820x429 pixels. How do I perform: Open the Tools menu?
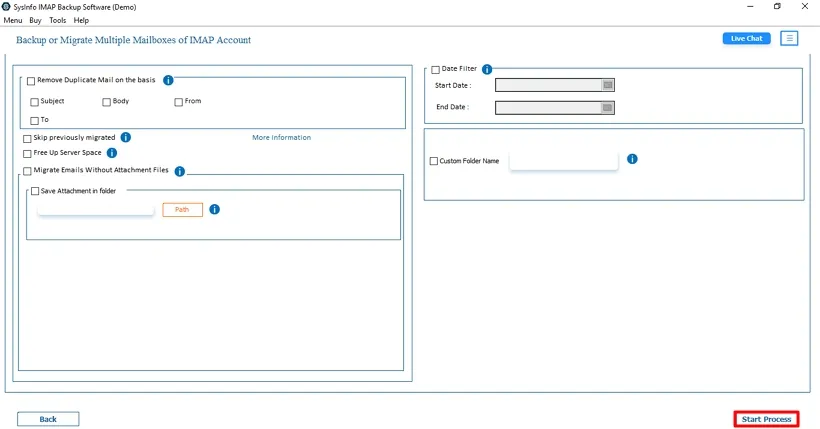[x=58, y=20]
